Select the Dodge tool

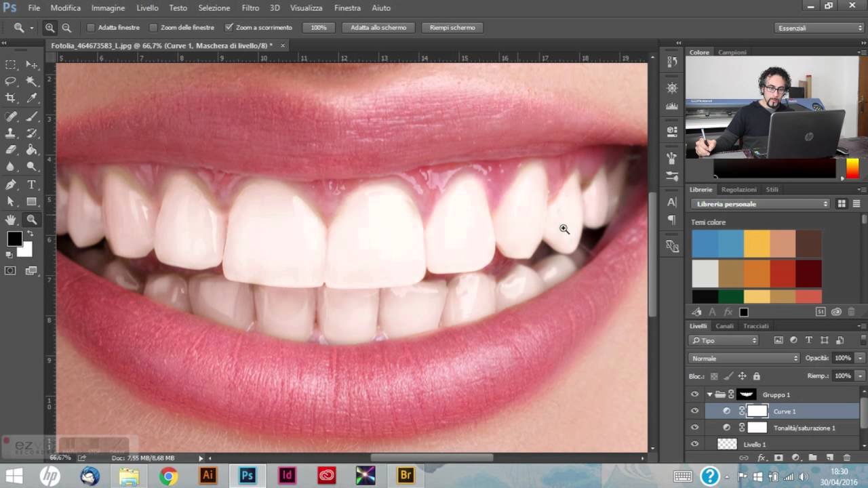32,167
